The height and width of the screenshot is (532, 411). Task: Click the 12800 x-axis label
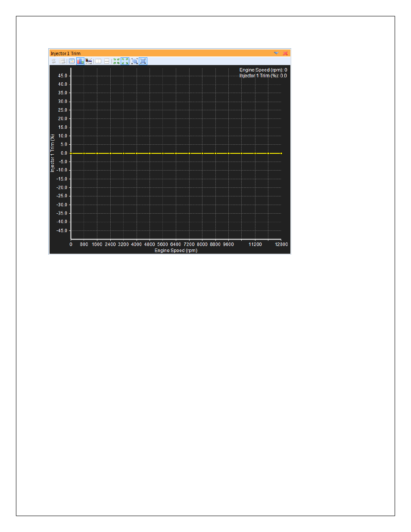point(281,244)
